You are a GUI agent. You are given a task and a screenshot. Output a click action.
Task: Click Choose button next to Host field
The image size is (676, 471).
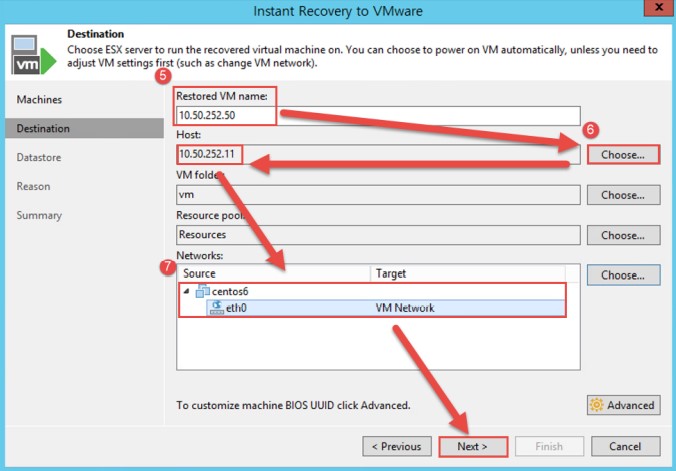623,154
